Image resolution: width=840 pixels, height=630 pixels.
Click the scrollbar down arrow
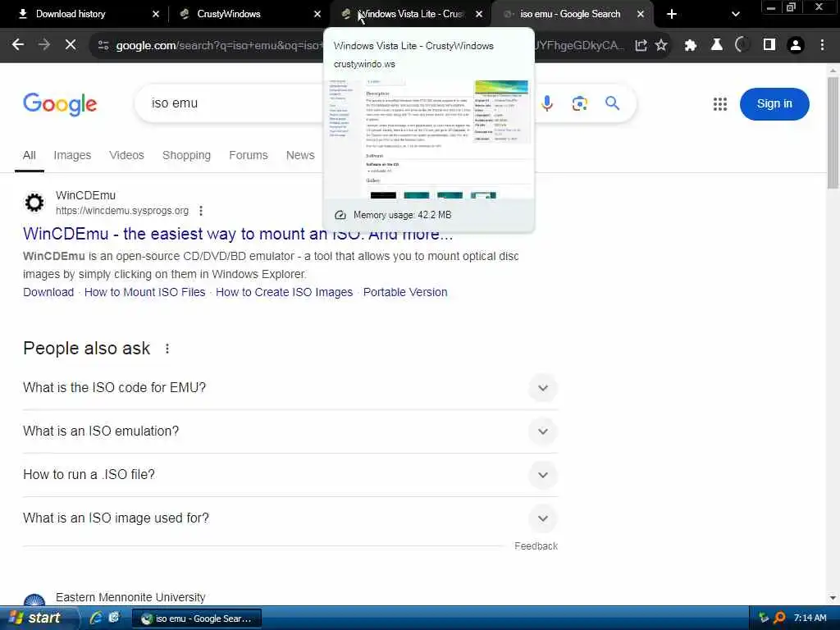tap(833, 598)
